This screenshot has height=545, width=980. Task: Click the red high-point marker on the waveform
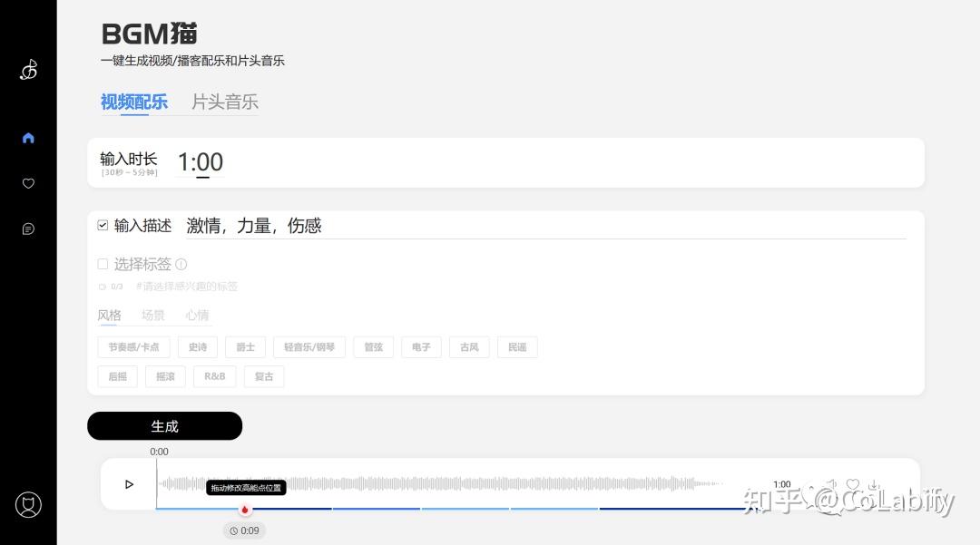244,509
